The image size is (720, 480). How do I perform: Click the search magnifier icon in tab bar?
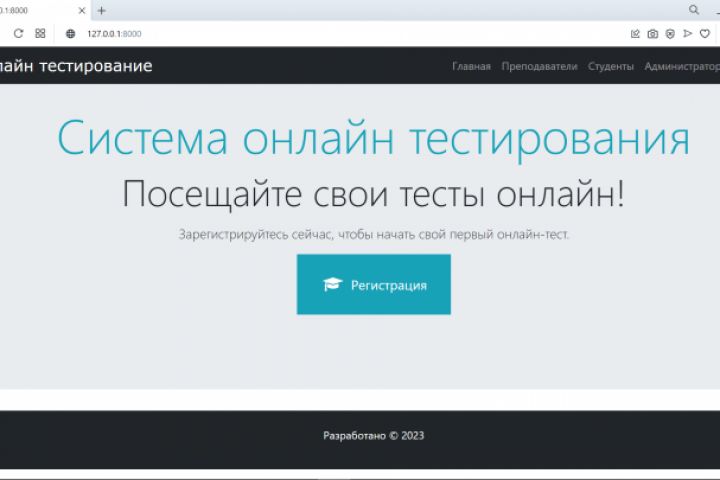(x=694, y=10)
